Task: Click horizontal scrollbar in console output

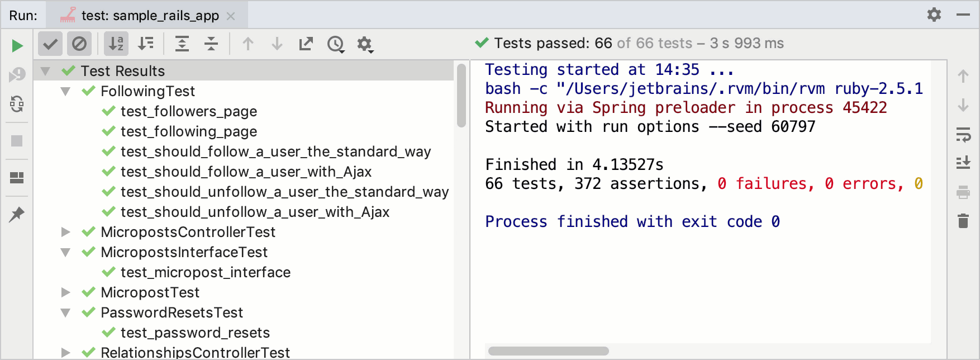Action: (x=549, y=351)
